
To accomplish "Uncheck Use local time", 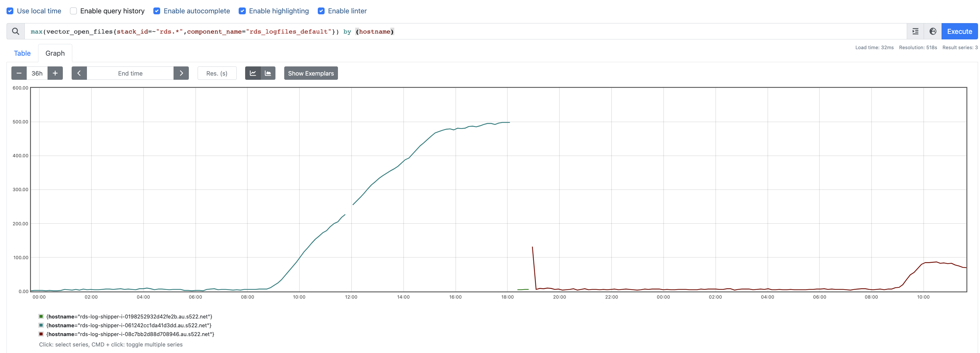I will tap(9, 11).
